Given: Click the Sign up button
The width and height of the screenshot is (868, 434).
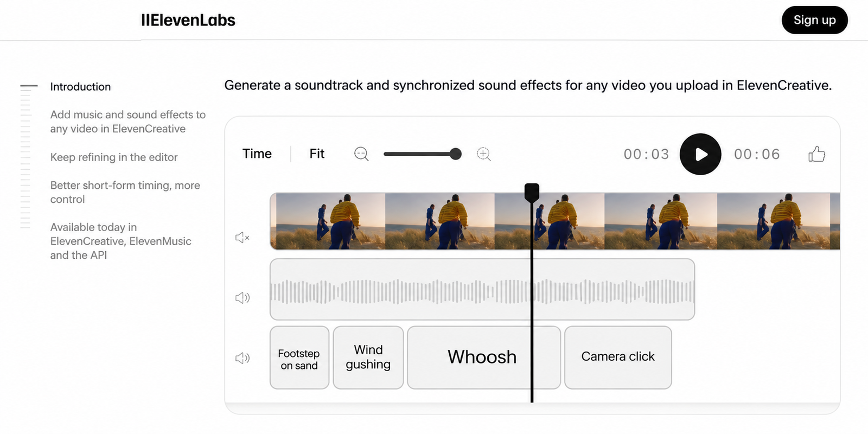Looking at the screenshot, I should click(x=814, y=20).
